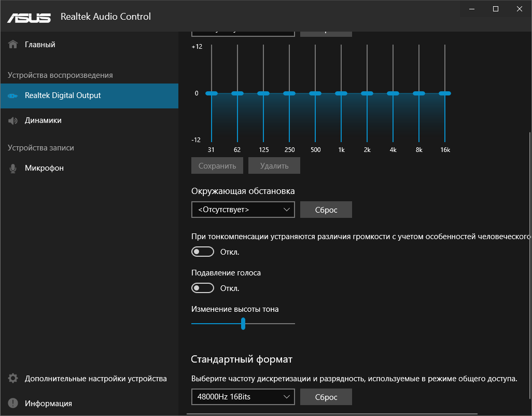Select the Realtek Audio Control title icon

105,16
